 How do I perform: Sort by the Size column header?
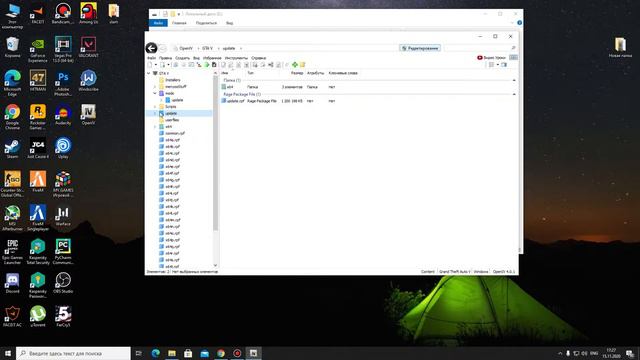pyautogui.click(x=297, y=73)
